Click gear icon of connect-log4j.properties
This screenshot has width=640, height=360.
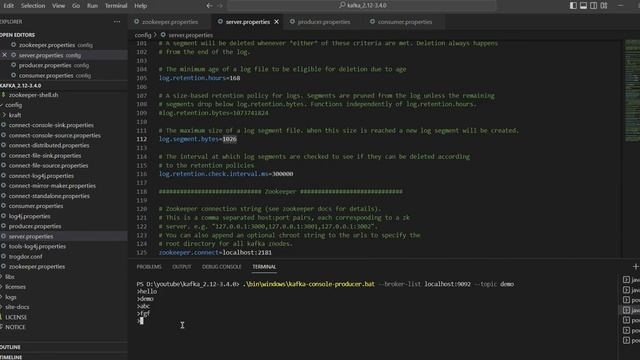pyautogui.click(x=4, y=176)
